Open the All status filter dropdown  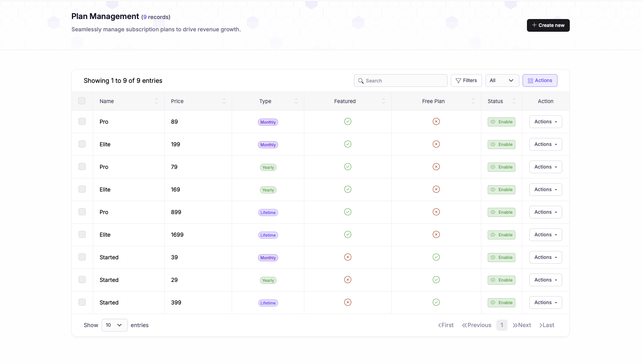pyautogui.click(x=502, y=80)
